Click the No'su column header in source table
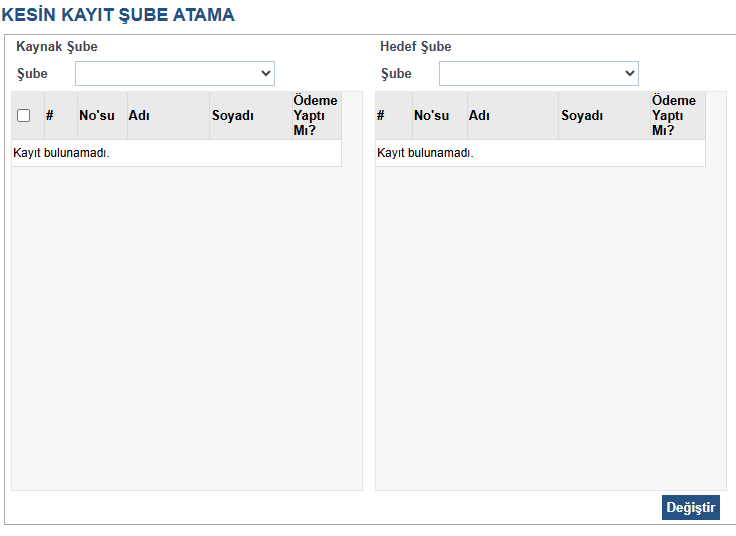The height and width of the screenshot is (536, 736). [97, 115]
